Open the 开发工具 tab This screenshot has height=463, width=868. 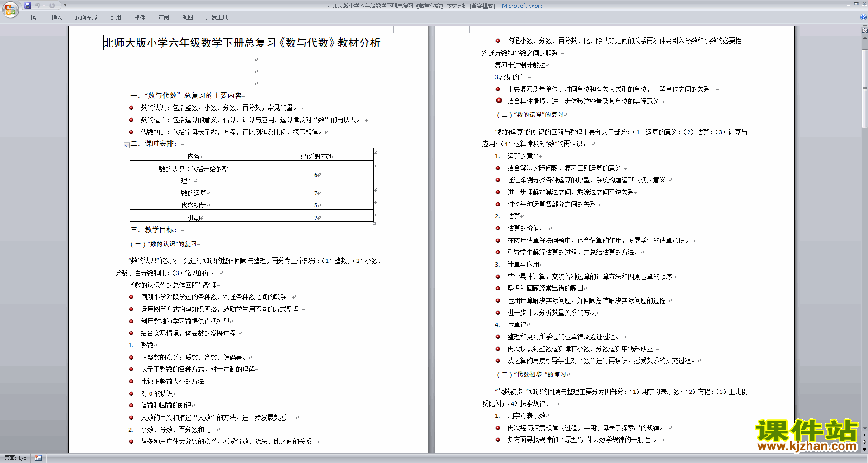pos(217,18)
